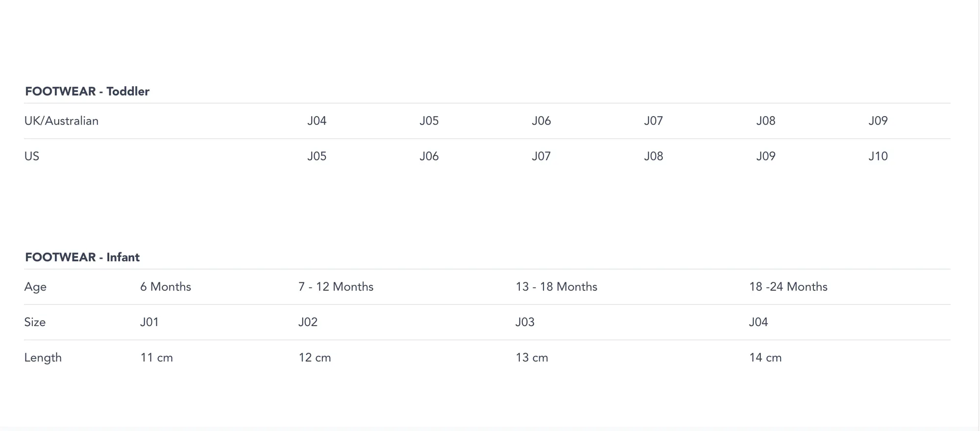Viewport: 980px width, 431px height.
Task: Select the US row label
Action: point(32,156)
